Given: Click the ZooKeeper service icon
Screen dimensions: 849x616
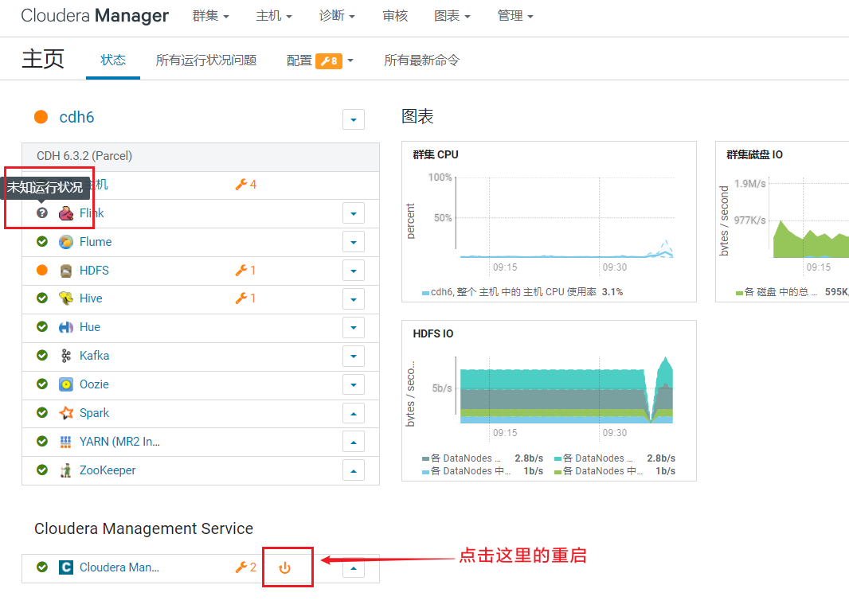Looking at the screenshot, I should [66, 470].
